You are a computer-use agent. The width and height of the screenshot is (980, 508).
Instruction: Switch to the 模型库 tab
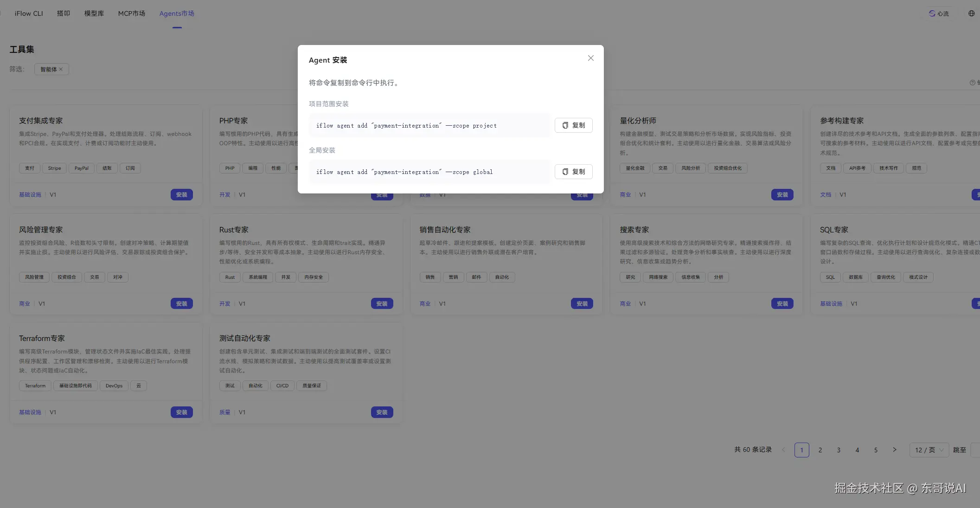coord(94,13)
